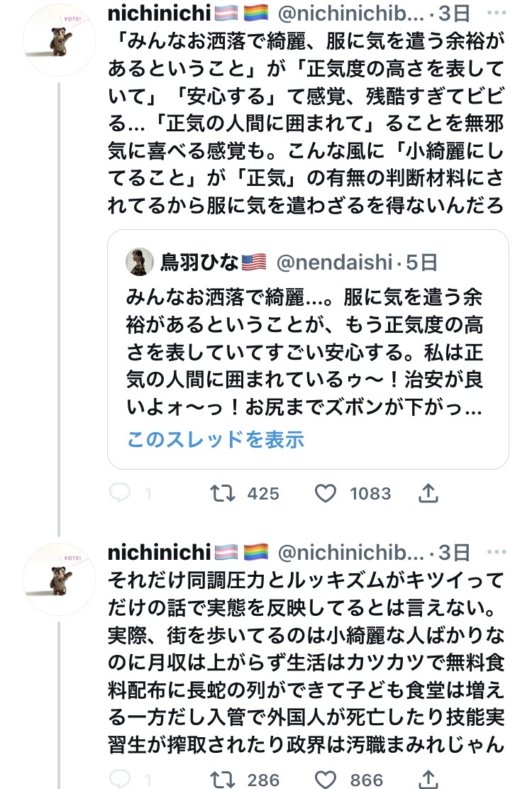Open first tweet body starting 「みんなお洒落で綺麗
Viewport: 532px width, 789px height.
[305, 124]
